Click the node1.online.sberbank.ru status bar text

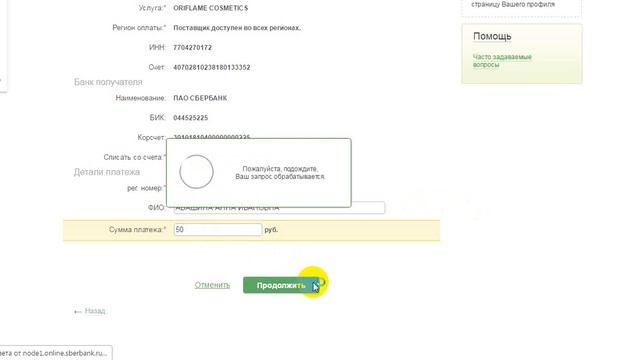tap(54, 353)
